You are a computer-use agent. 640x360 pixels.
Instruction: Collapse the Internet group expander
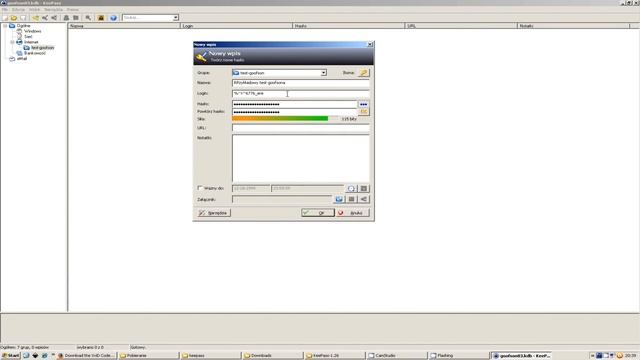(x=12, y=42)
